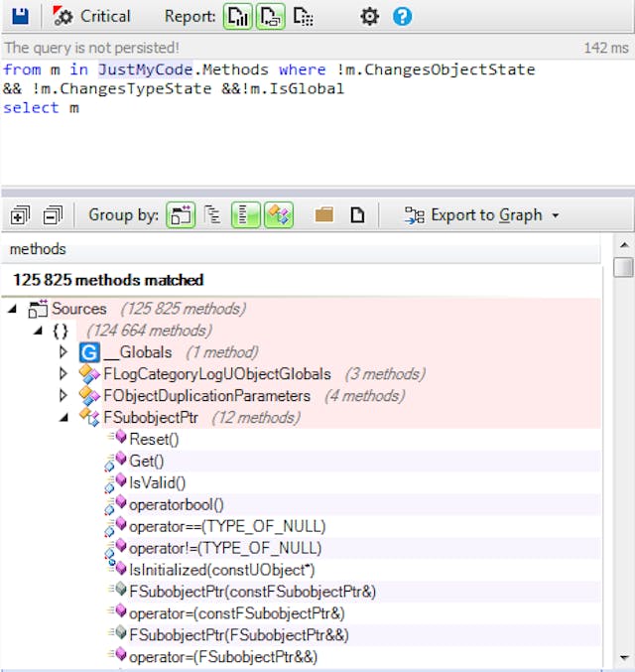Image resolution: width=635 pixels, height=672 pixels.
Task: Expand the FObjectDuplicationParameters node
Action: tap(63, 396)
